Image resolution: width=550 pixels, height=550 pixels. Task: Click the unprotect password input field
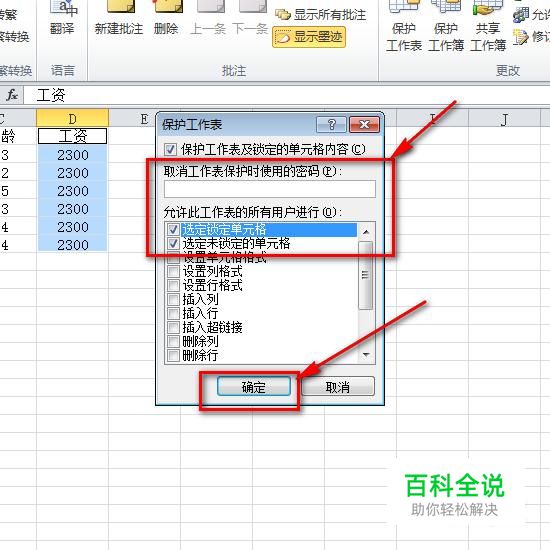click(270, 189)
